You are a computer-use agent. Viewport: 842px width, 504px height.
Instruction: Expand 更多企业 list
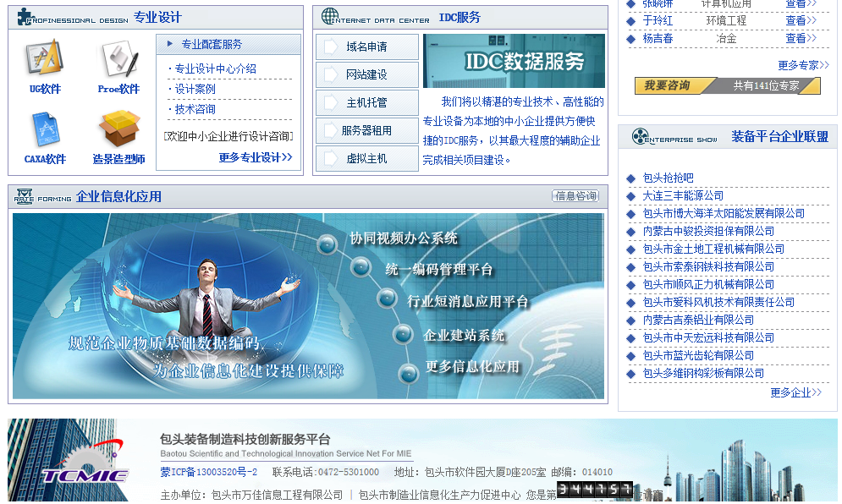(795, 392)
